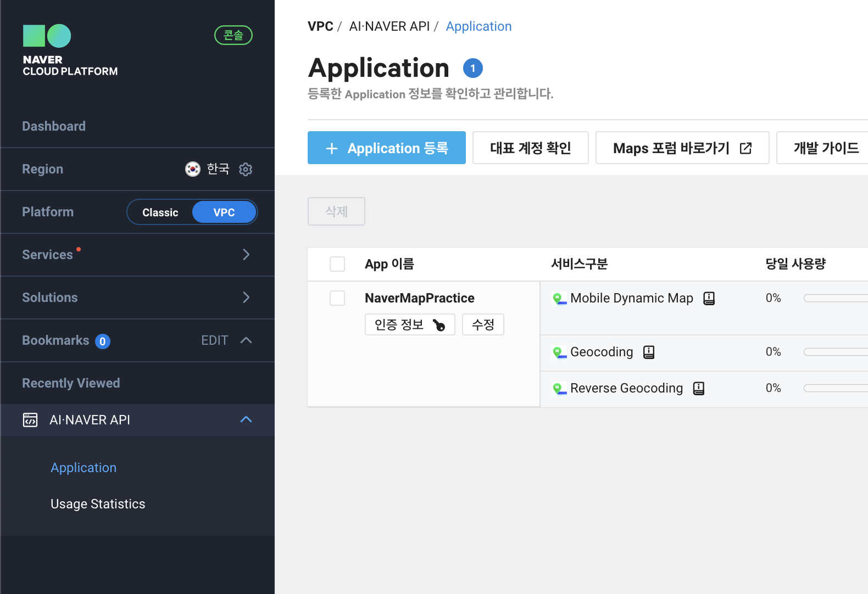
Task: Select AI·NAVER API in sidebar
Action: [90, 420]
